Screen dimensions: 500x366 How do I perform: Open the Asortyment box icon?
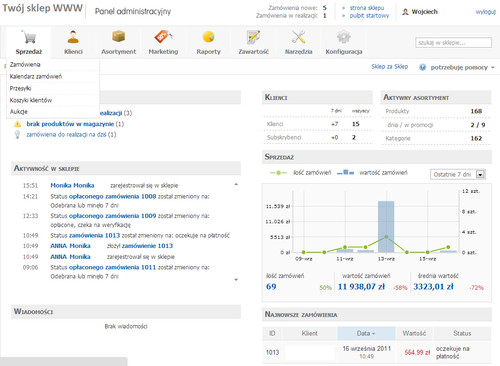(x=118, y=36)
